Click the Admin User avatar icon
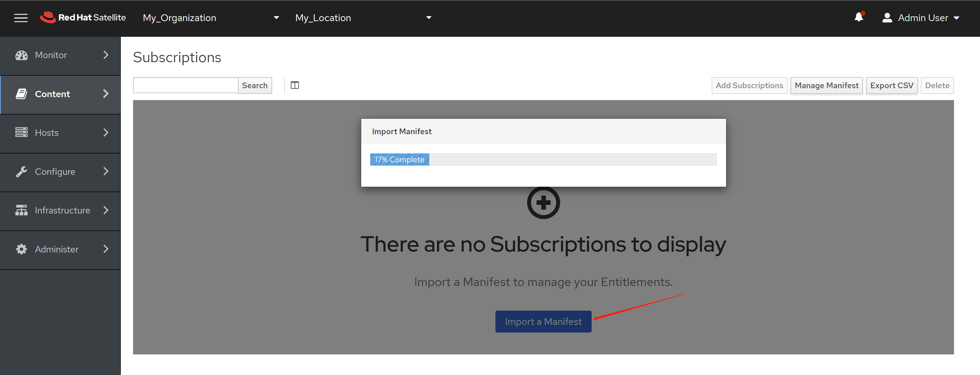The width and height of the screenshot is (980, 375). [887, 18]
